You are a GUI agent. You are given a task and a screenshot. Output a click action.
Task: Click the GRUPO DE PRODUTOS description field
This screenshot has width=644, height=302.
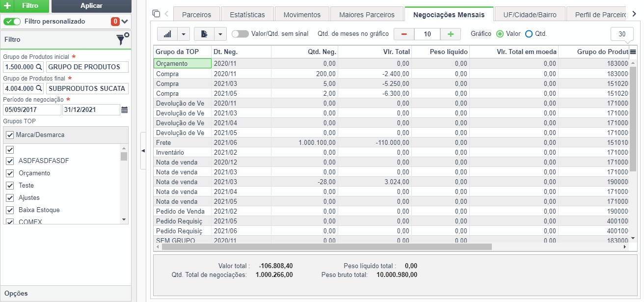[87, 67]
